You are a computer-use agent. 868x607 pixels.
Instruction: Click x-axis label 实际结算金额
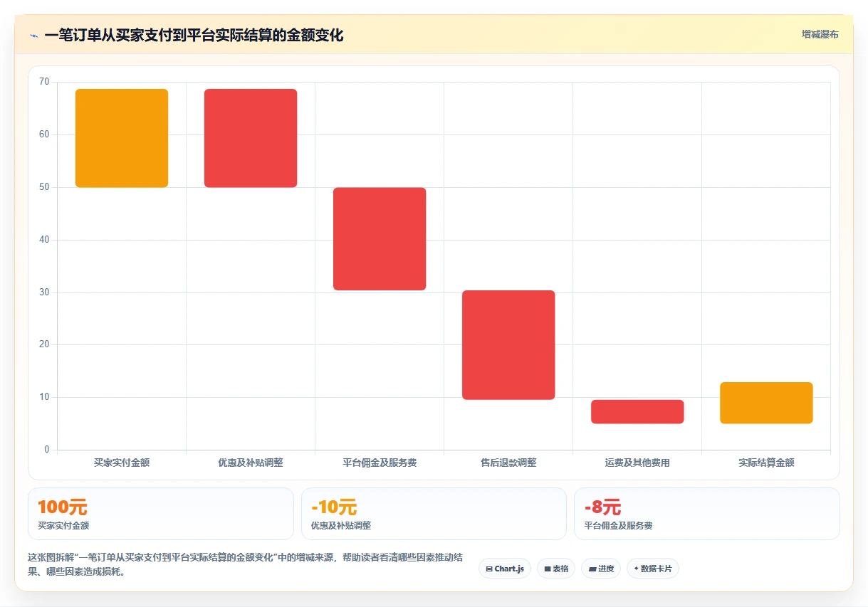(x=766, y=463)
